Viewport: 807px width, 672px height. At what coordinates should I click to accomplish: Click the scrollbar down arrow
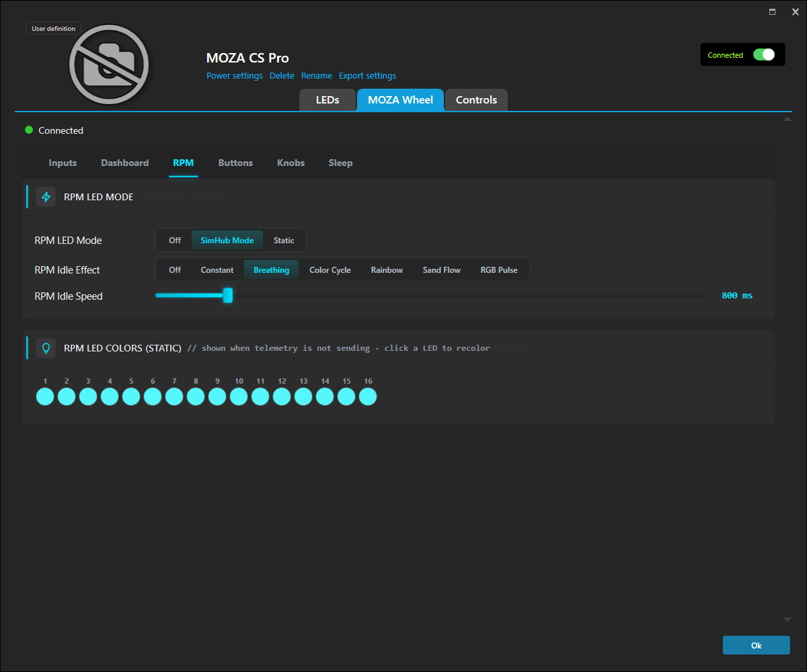coord(787,619)
